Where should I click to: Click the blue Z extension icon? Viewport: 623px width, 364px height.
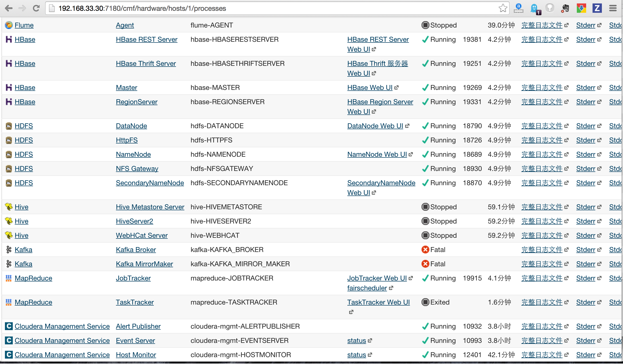coord(597,8)
